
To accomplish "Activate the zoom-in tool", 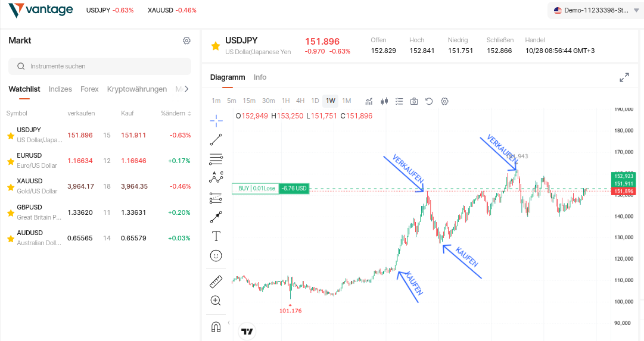I will pyautogui.click(x=216, y=301).
